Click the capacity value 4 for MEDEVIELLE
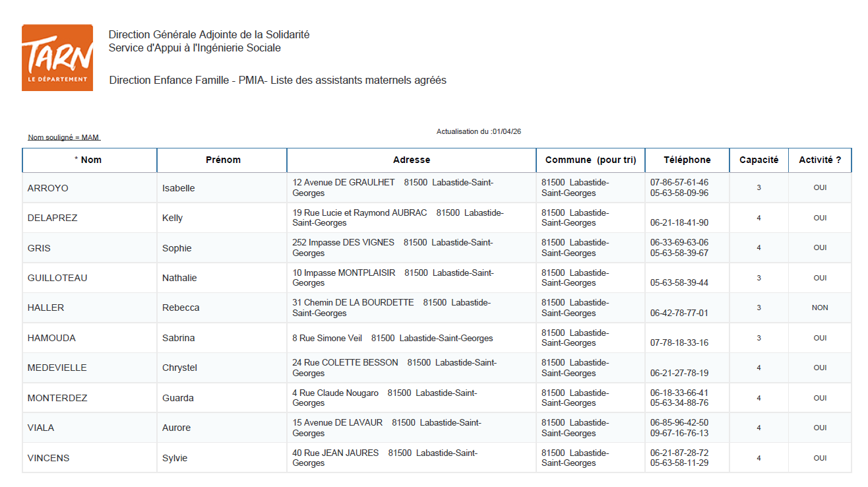The image size is (868, 487). (x=759, y=368)
